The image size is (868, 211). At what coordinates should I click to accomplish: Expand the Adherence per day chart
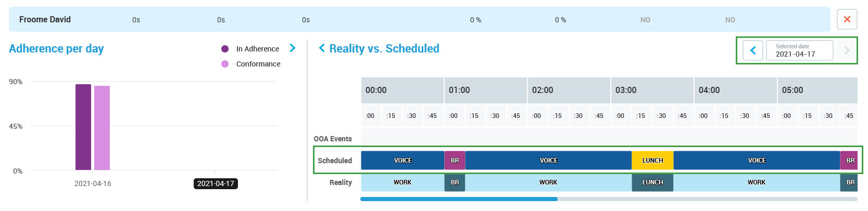(x=293, y=48)
